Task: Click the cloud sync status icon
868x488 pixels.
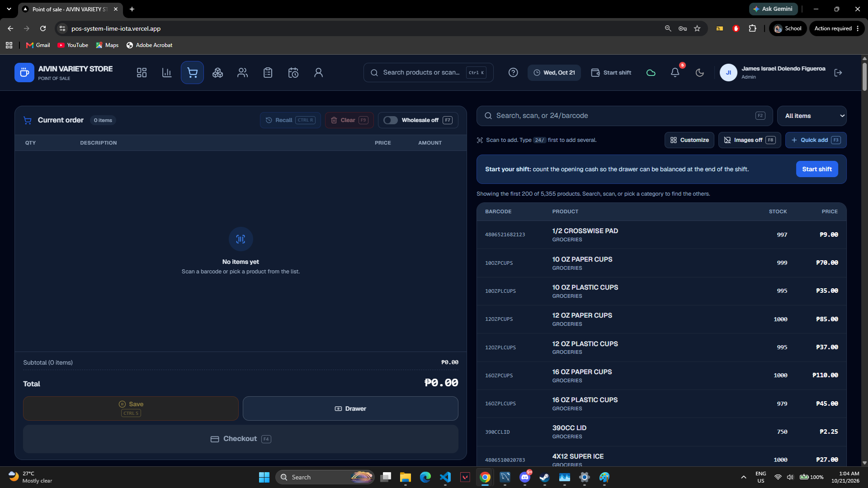Action: tap(651, 73)
